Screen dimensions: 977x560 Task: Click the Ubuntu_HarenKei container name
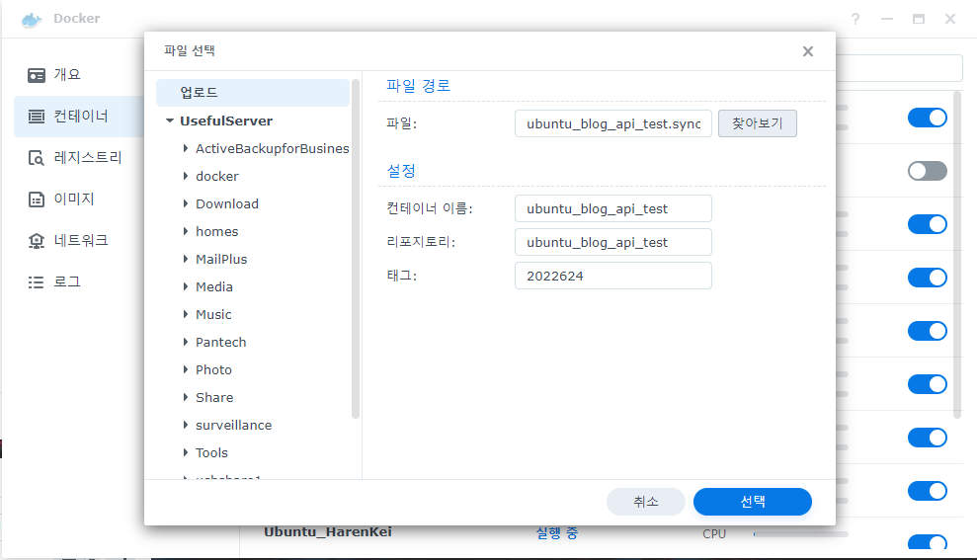tap(328, 532)
